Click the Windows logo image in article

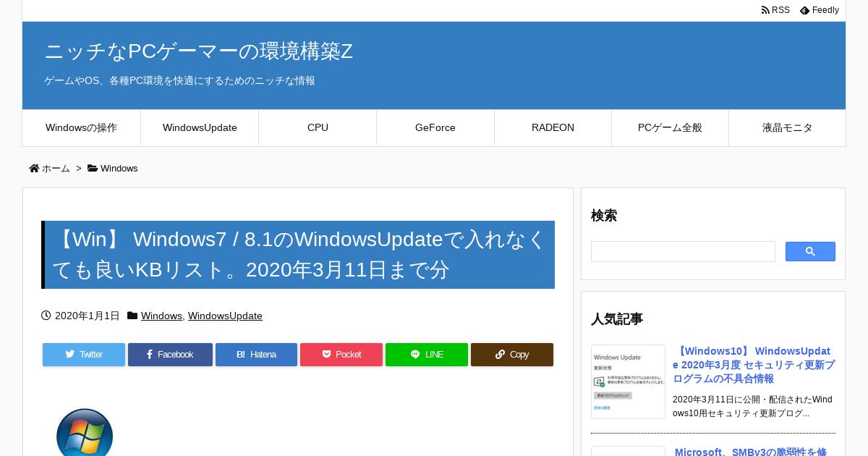pos(85,433)
